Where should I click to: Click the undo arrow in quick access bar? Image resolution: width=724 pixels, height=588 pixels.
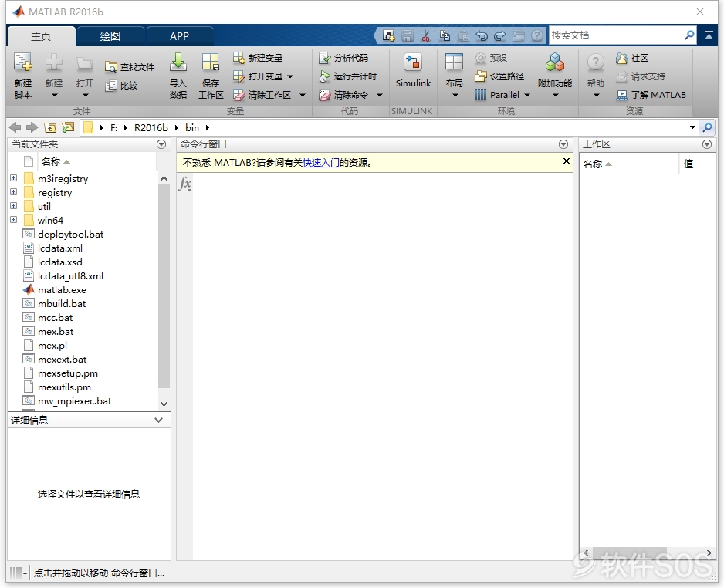pyautogui.click(x=482, y=35)
